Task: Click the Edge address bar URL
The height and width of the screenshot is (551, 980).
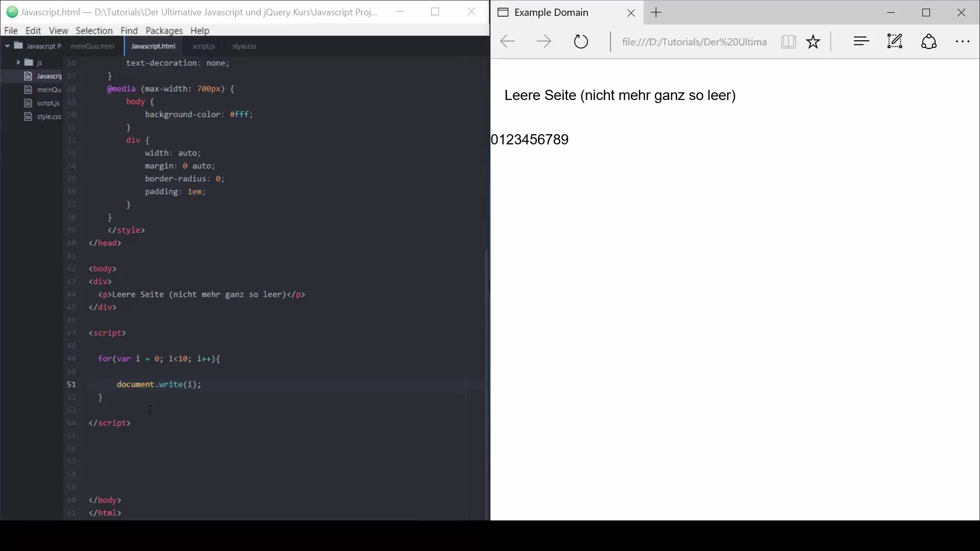Action: (x=694, y=42)
